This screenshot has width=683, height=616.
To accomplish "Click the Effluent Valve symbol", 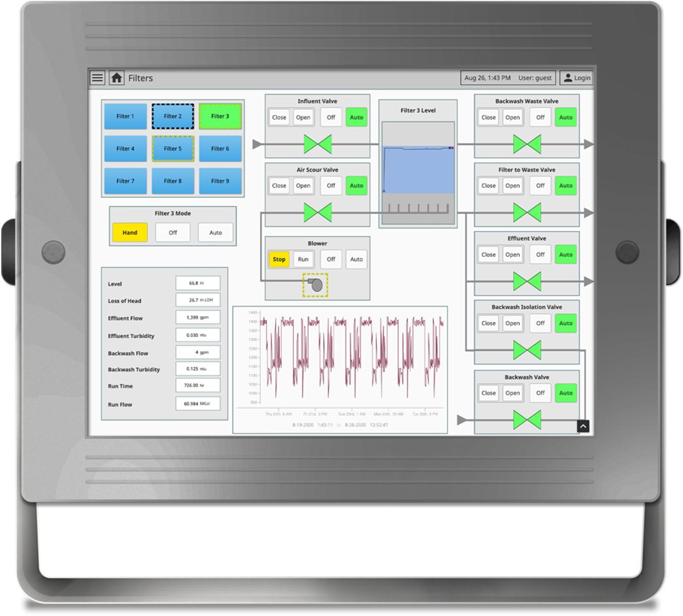I will tap(527, 281).
